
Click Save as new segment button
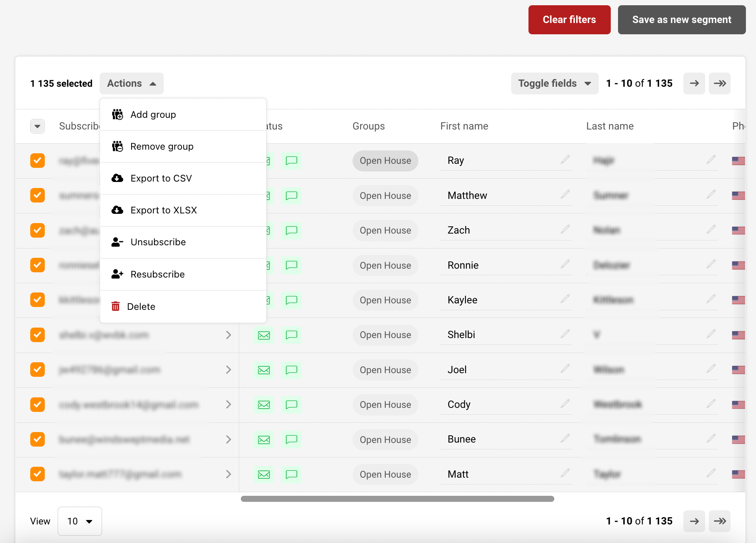pos(681,20)
